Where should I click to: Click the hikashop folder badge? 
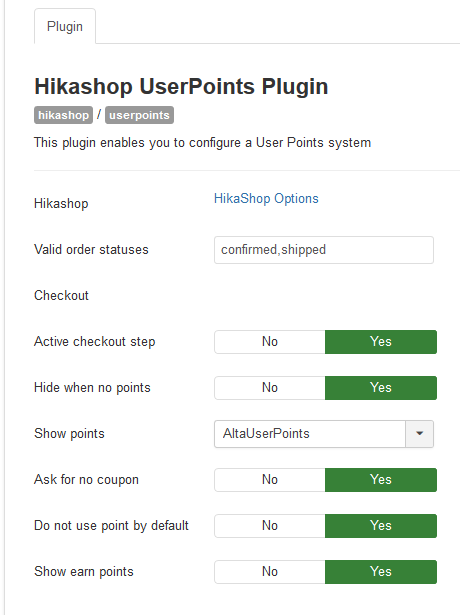64,115
